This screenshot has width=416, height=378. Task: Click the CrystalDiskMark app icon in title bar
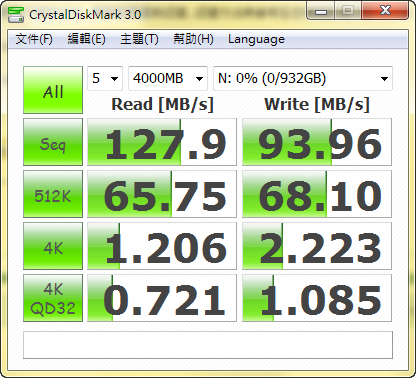click(x=16, y=14)
